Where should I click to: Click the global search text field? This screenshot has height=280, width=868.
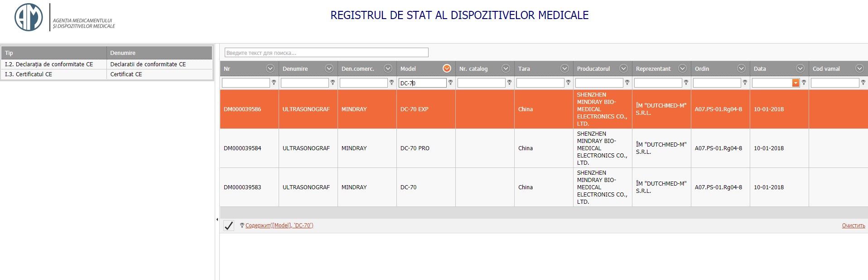click(326, 53)
